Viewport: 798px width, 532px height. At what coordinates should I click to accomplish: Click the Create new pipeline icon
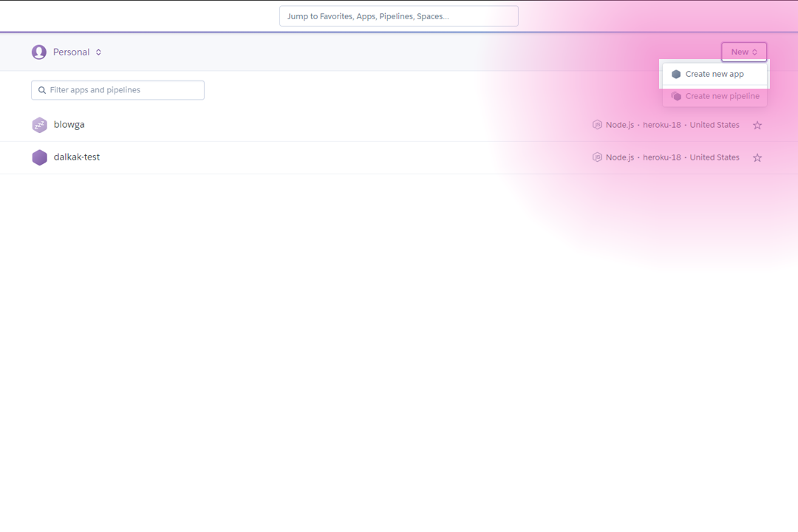tap(676, 96)
